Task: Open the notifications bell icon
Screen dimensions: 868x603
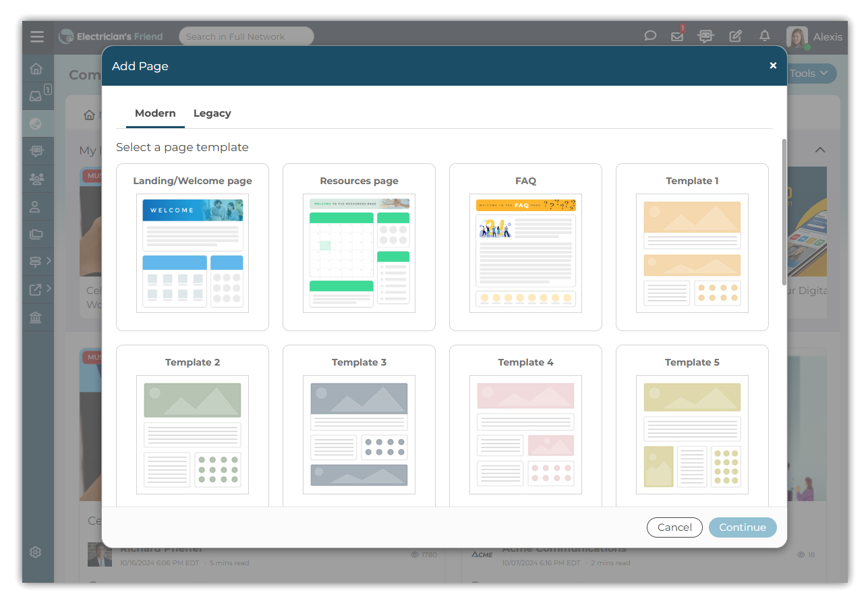Action: pyautogui.click(x=764, y=36)
